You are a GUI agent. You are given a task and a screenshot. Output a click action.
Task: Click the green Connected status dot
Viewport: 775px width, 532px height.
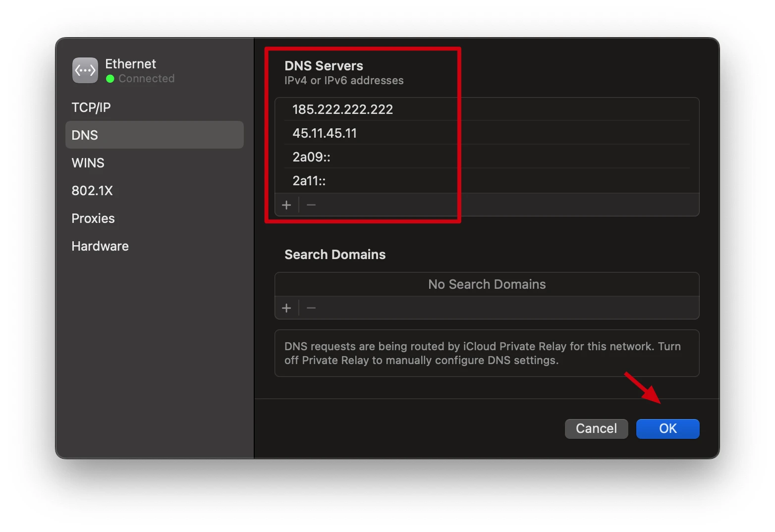pos(110,79)
